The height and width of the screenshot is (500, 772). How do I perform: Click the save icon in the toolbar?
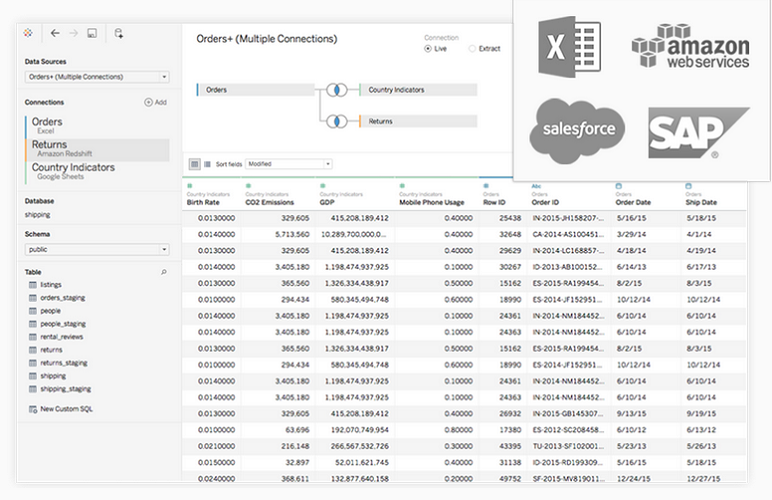point(92,33)
